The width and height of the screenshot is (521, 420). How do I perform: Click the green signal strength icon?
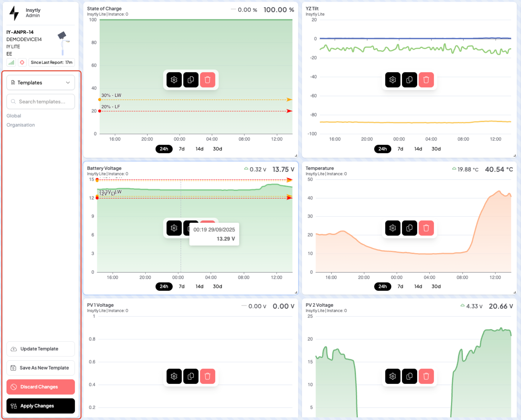[x=11, y=62]
